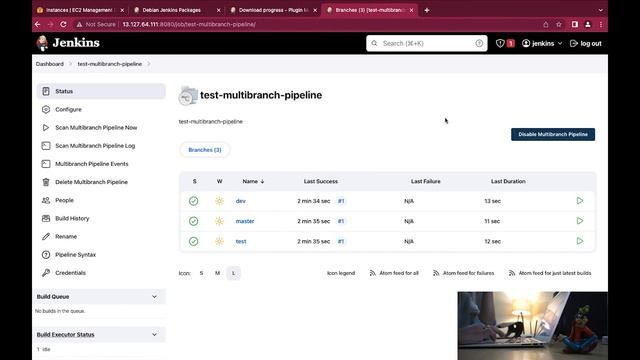Sort table by Name column
The height and width of the screenshot is (360, 640).
point(253,181)
